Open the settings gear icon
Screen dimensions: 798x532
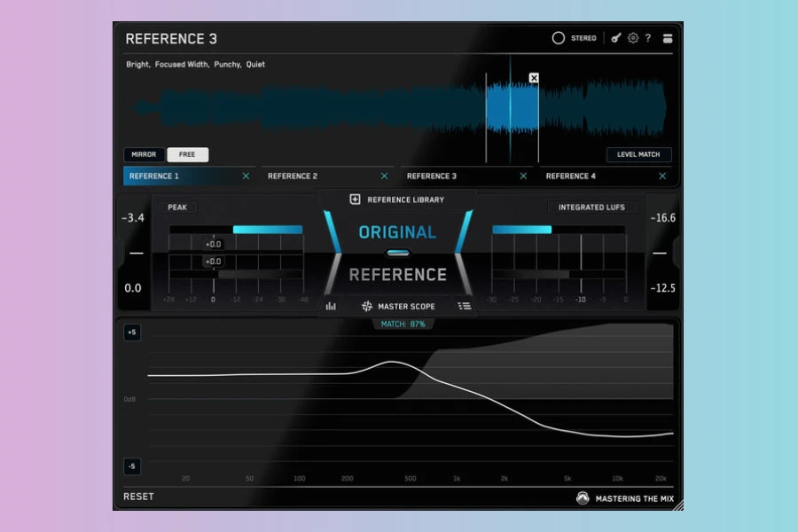click(x=633, y=38)
